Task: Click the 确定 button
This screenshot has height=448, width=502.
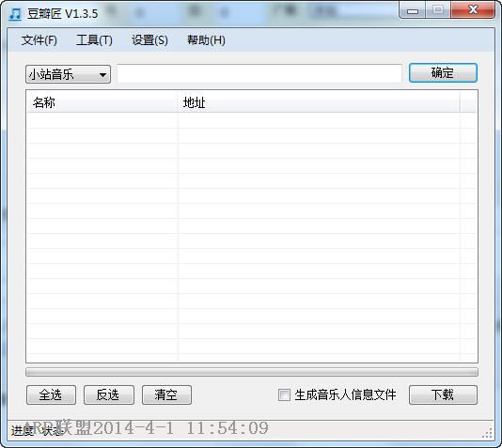Action: point(443,73)
